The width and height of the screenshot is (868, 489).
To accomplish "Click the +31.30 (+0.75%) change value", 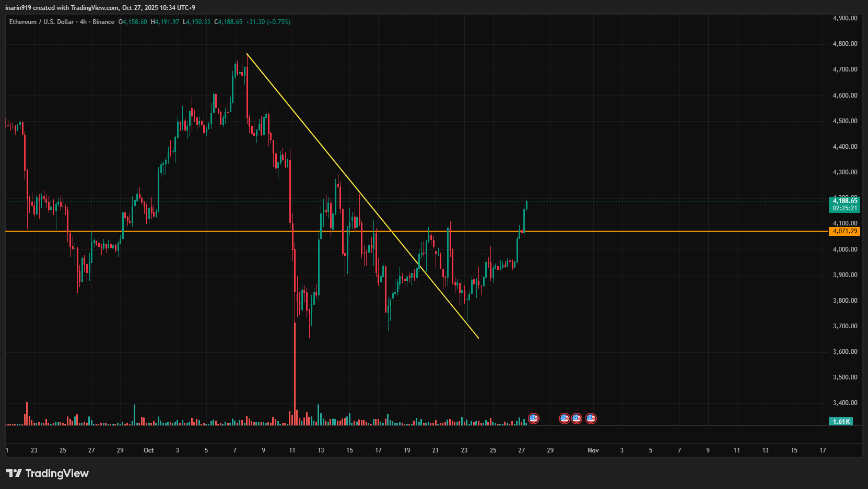I will tap(268, 22).
